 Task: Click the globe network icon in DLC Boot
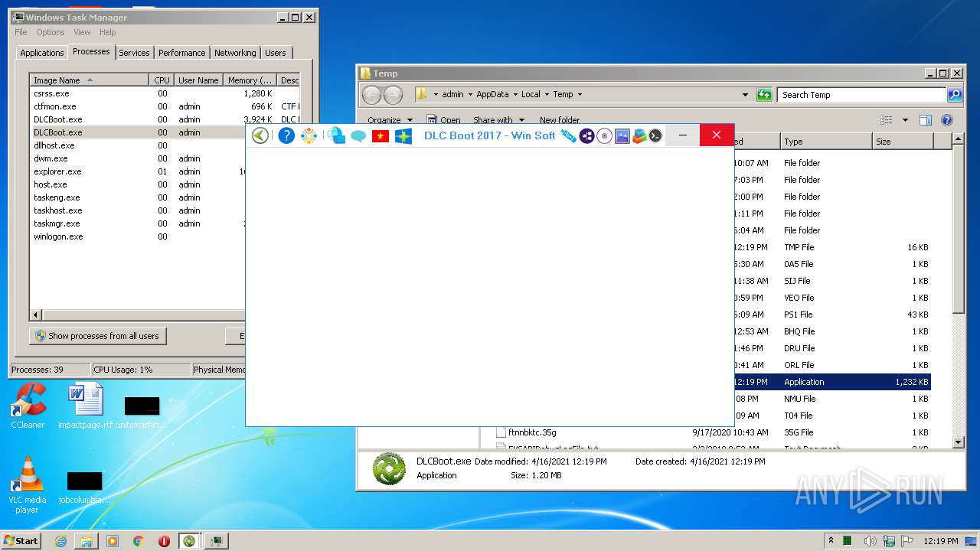click(336, 135)
